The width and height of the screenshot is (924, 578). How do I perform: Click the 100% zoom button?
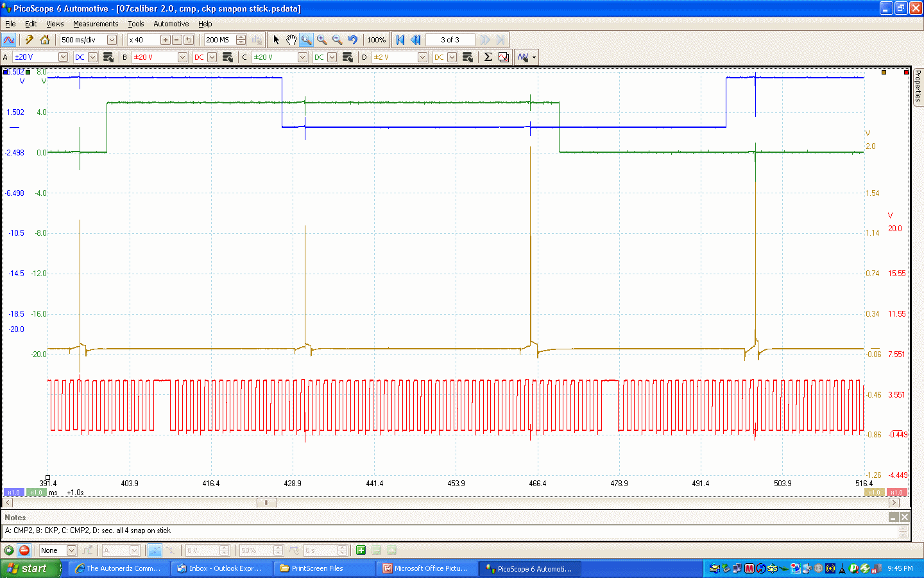click(377, 40)
